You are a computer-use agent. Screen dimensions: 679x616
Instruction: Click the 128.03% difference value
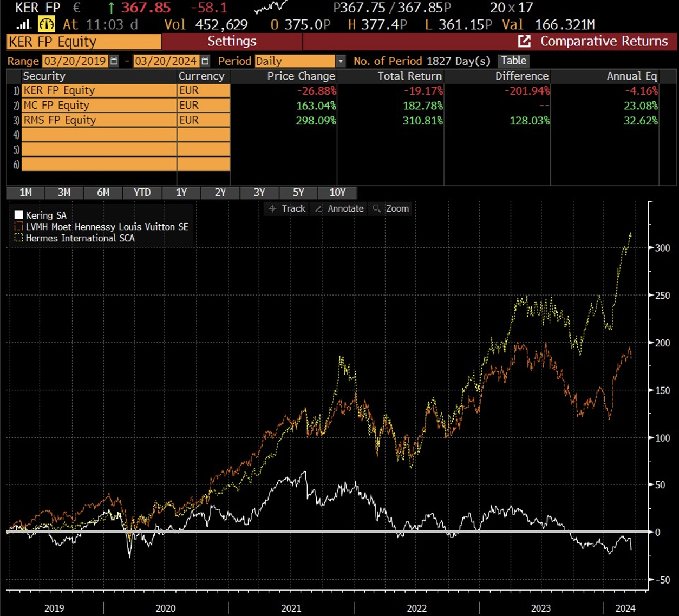tap(530, 120)
